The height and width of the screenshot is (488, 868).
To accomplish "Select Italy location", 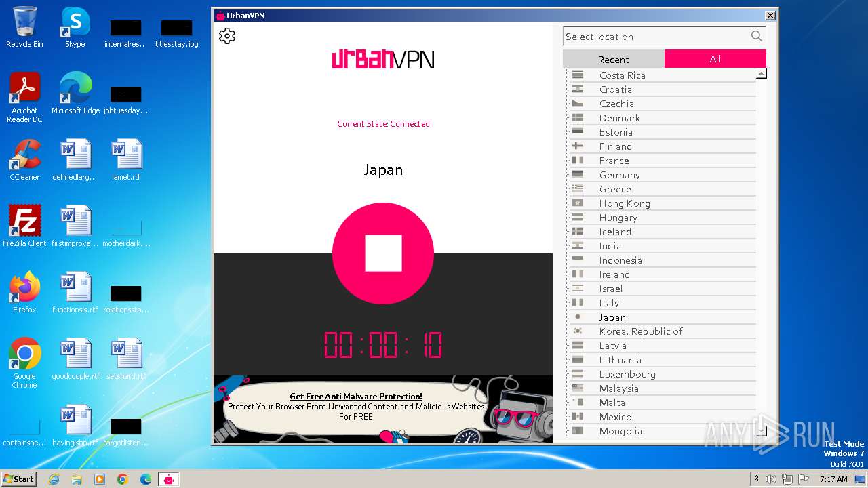I will pyautogui.click(x=661, y=303).
